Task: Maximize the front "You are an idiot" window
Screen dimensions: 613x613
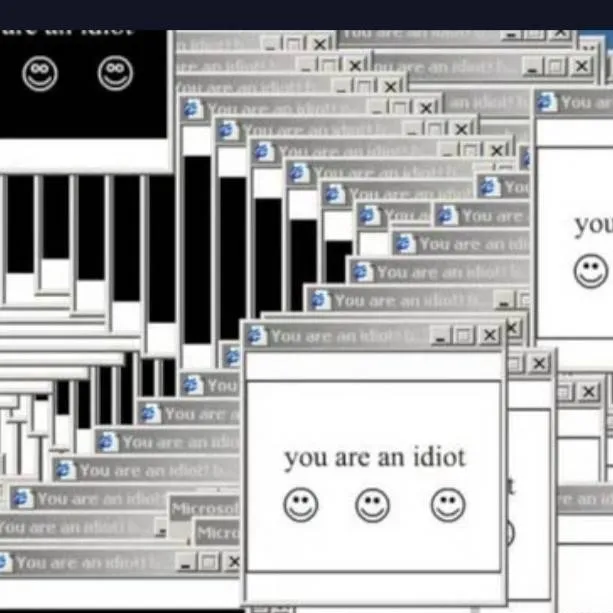Action: pyautogui.click(x=465, y=336)
